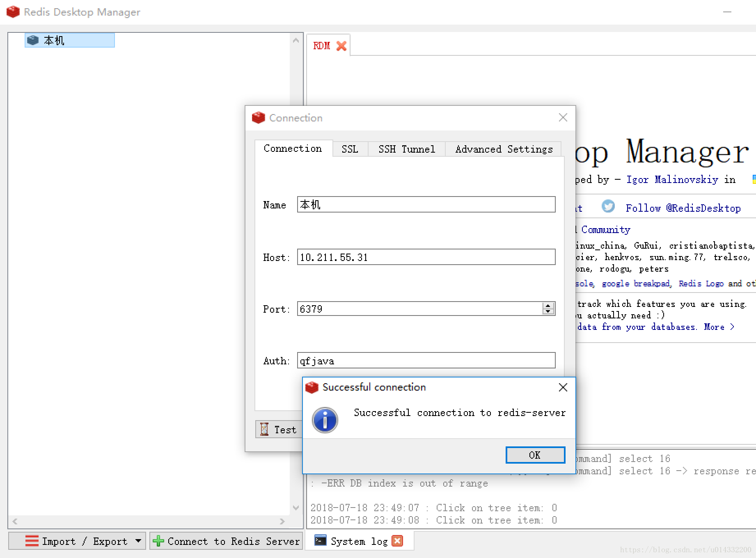
Task: Open the Import / Export dropdown
Action: point(77,541)
